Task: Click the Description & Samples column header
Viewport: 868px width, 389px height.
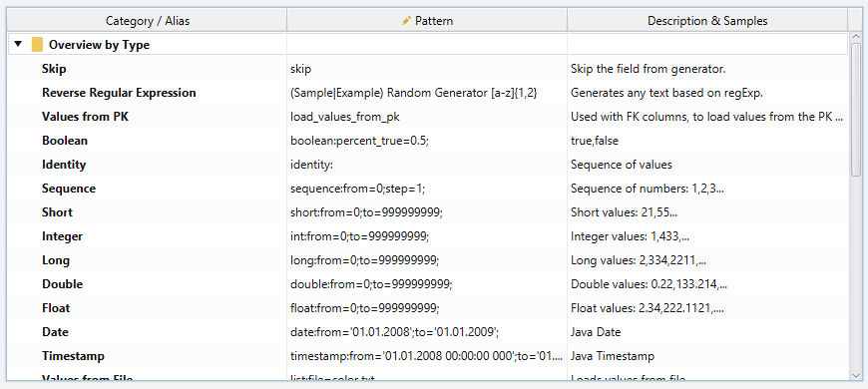Action: point(707,21)
